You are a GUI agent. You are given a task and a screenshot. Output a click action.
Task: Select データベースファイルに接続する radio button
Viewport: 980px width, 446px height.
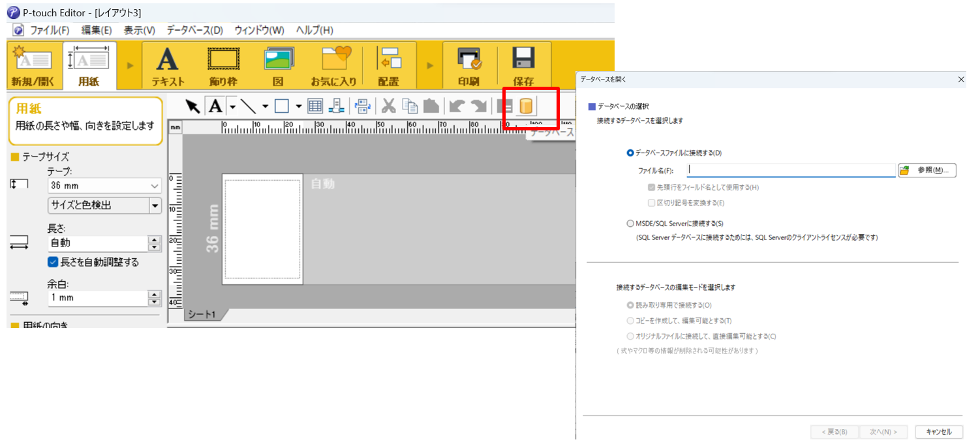(x=630, y=153)
